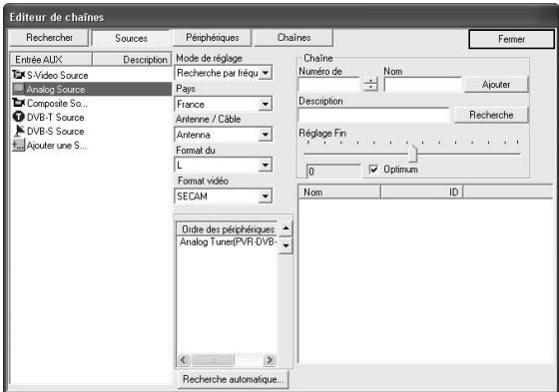Switch to the Sources tab

[131, 39]
